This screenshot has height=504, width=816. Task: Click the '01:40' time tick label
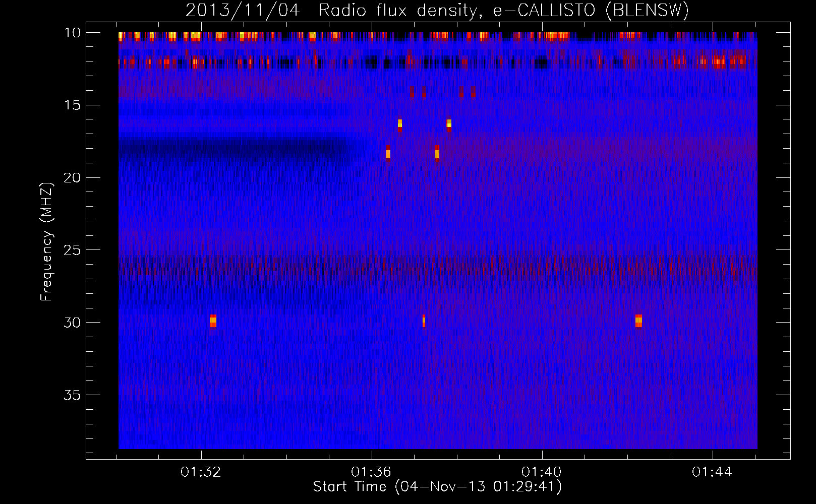click(542, 472)
